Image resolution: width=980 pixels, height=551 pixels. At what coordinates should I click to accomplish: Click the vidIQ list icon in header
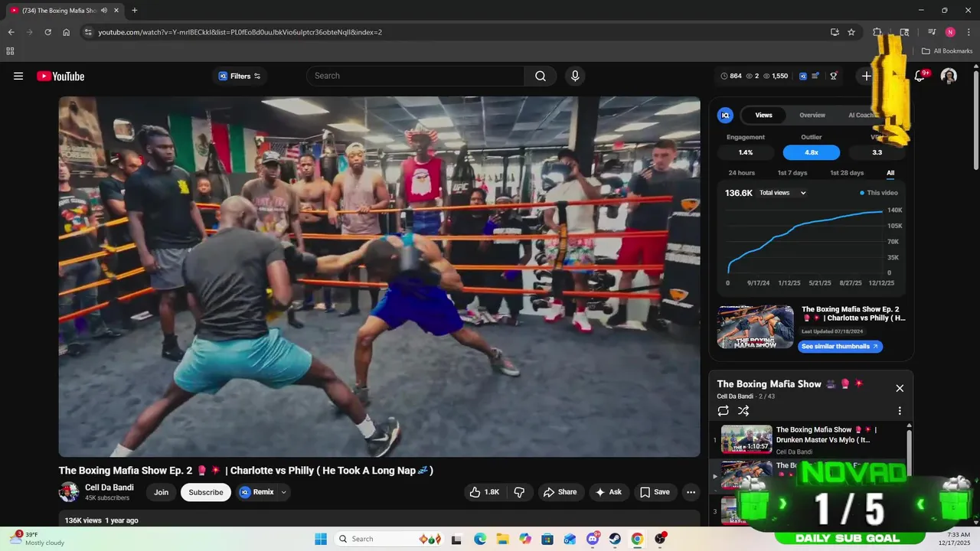click(x=816, y=76)
